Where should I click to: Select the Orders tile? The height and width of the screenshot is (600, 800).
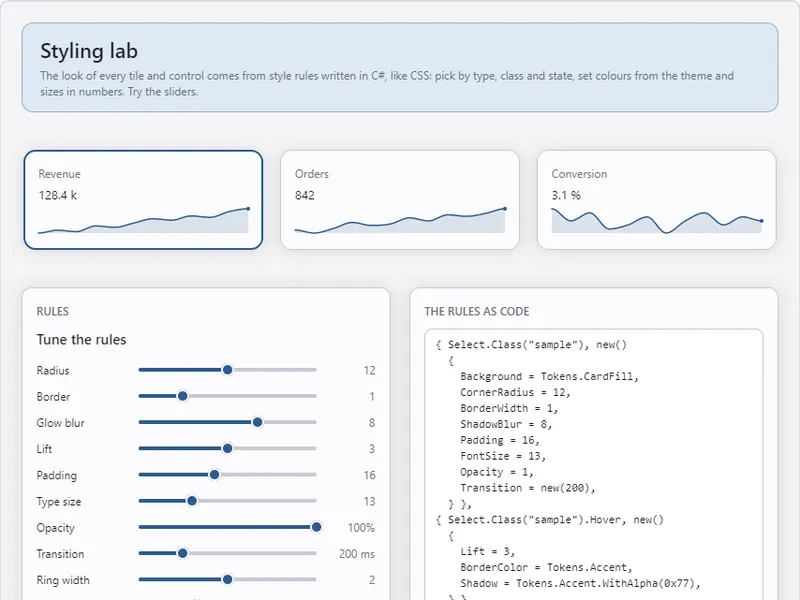pyautogui.click(x=399, y=199)
